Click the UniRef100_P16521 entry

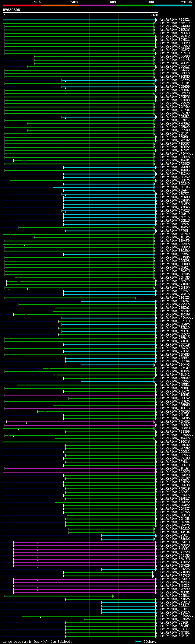(x=175, y=150)
